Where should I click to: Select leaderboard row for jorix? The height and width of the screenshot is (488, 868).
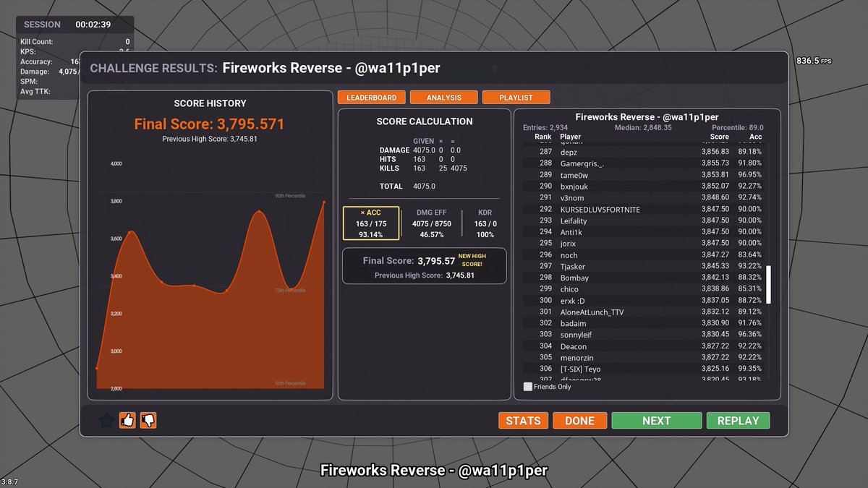(644, 244)
